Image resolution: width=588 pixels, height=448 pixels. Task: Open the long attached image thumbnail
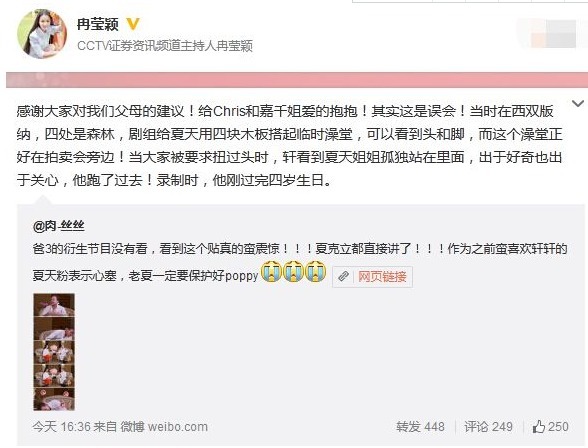(x=54, y=352)
